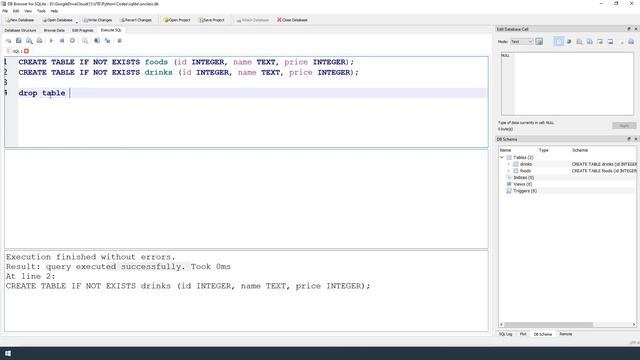
Task: Click Open Project button
Action: click(177, 20)
